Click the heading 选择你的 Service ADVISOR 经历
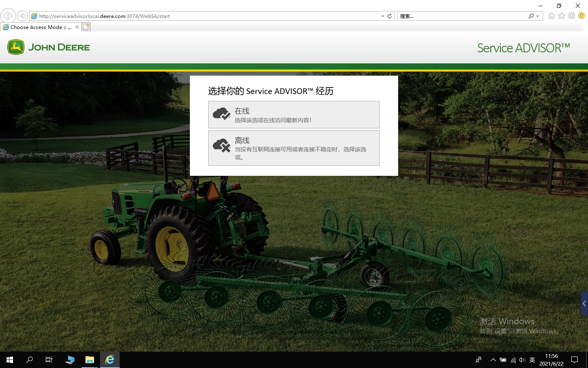Screen dimensions: 588x368 [271, 91]
